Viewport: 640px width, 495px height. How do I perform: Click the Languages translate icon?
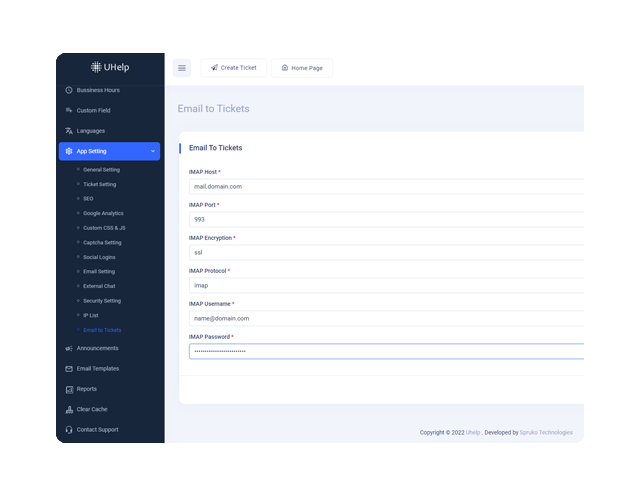click(69, 131)
